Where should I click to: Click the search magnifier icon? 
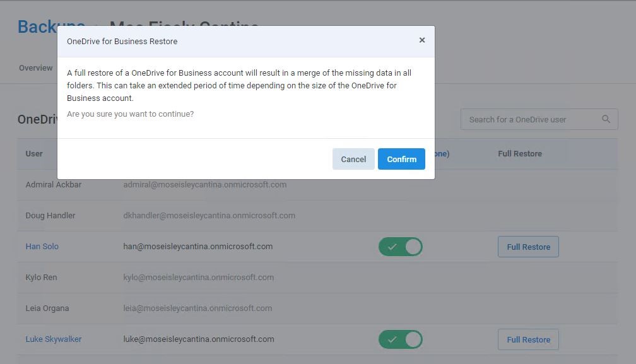606,119
